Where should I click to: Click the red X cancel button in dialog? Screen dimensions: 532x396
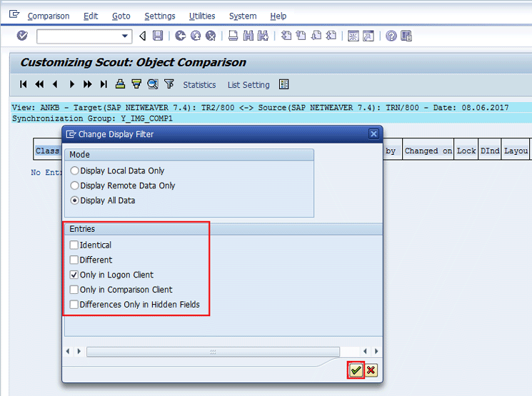(371, 370)
